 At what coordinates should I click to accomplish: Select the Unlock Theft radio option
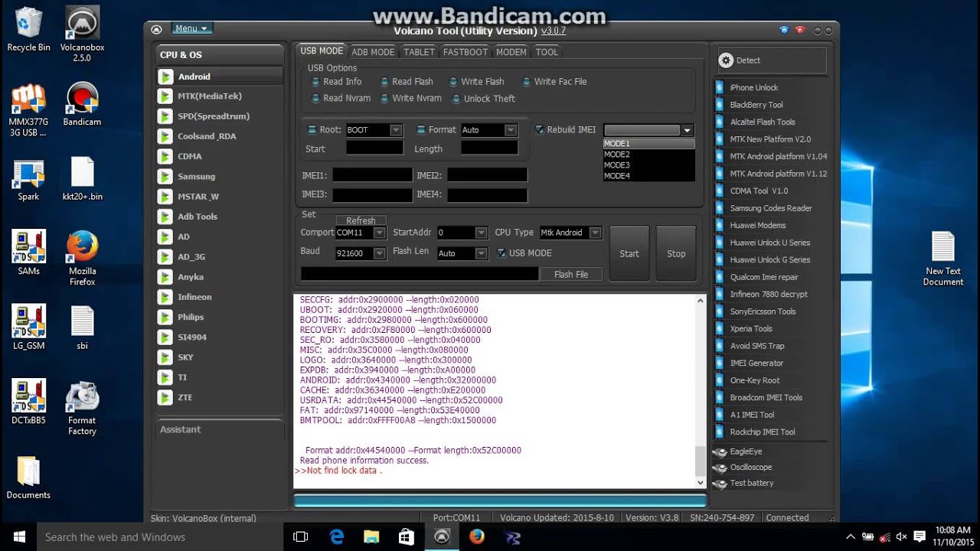pos(456,99)
